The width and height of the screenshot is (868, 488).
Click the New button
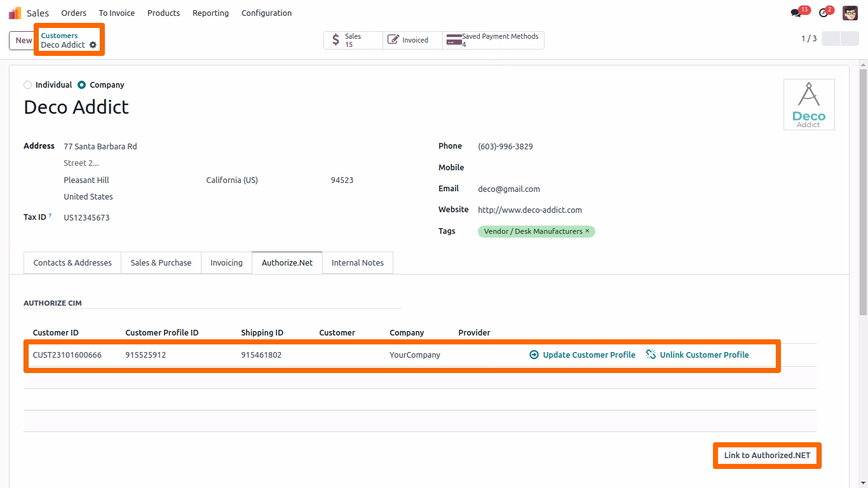(x=23, y=41)
